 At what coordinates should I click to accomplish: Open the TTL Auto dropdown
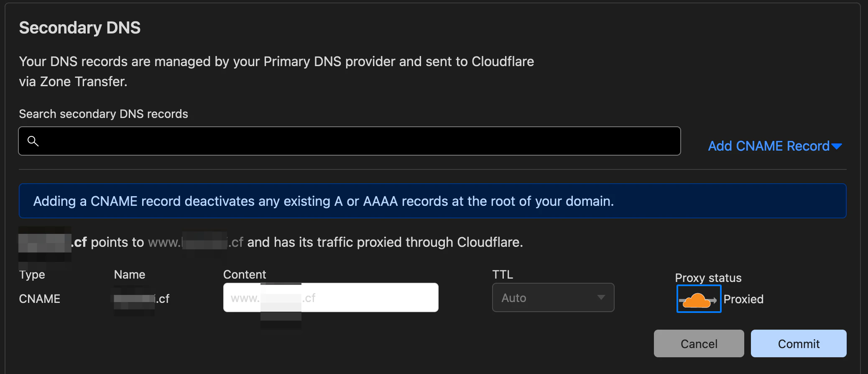tap(553, 297)
